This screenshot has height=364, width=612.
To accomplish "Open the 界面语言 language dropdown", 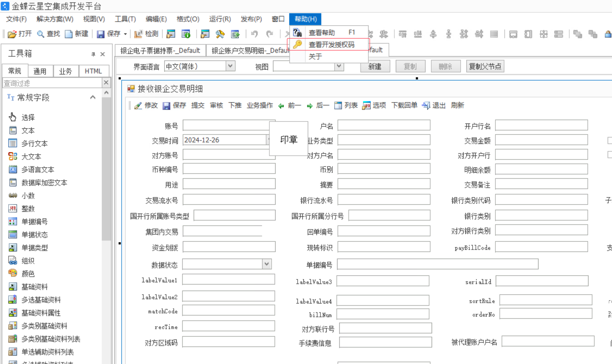I will point(230,66).
